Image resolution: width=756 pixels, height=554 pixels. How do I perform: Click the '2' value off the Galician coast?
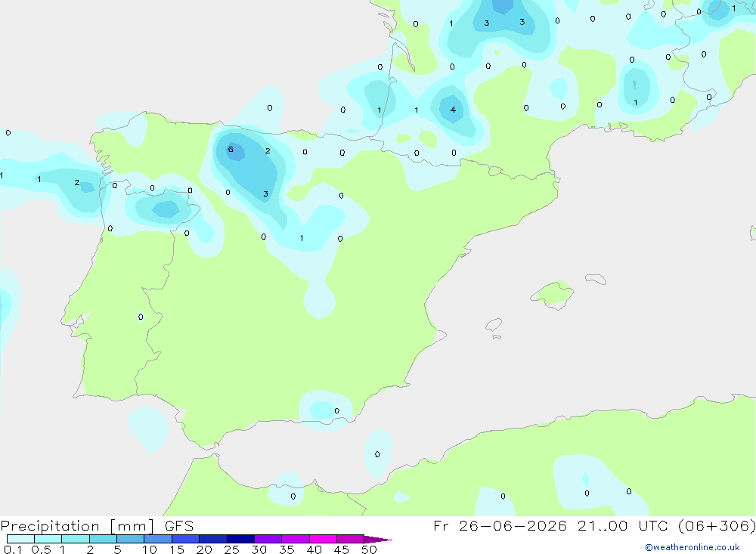click(76, 182)
